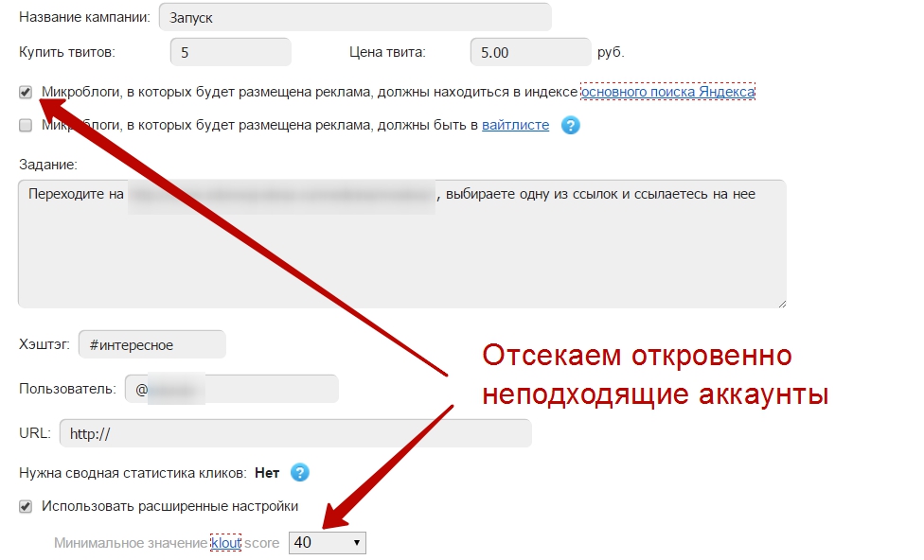The height and width of the screenshot is (560, 924).
Task: Focus the campaign name field 'Запуск'
Action: tap(355, 17)
